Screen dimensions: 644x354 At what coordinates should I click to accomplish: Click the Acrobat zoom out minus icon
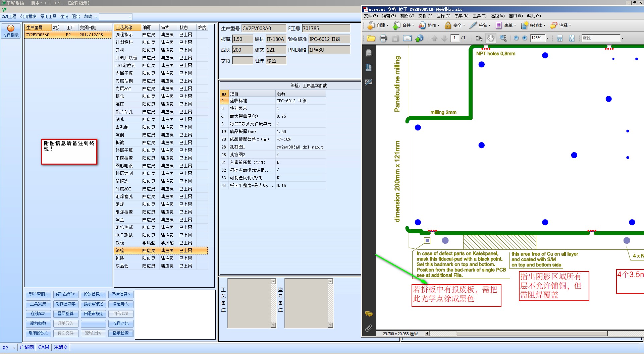click(516, 38)
